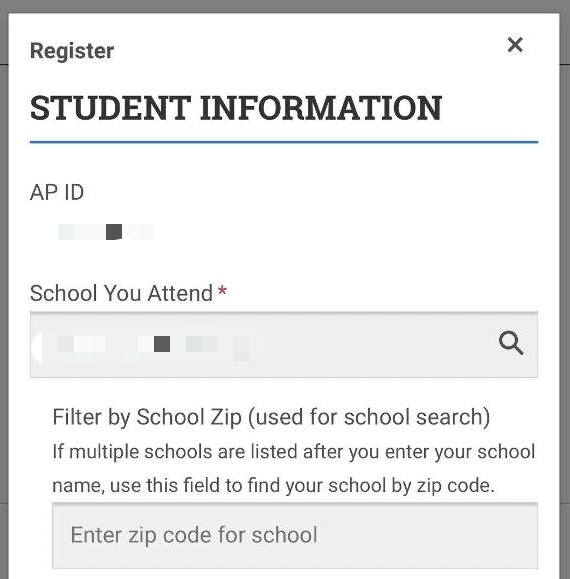The width and height of the screenshot is (570, 579).
Task: Click the Filter by School Zip label
Action: tap(271, 417)
